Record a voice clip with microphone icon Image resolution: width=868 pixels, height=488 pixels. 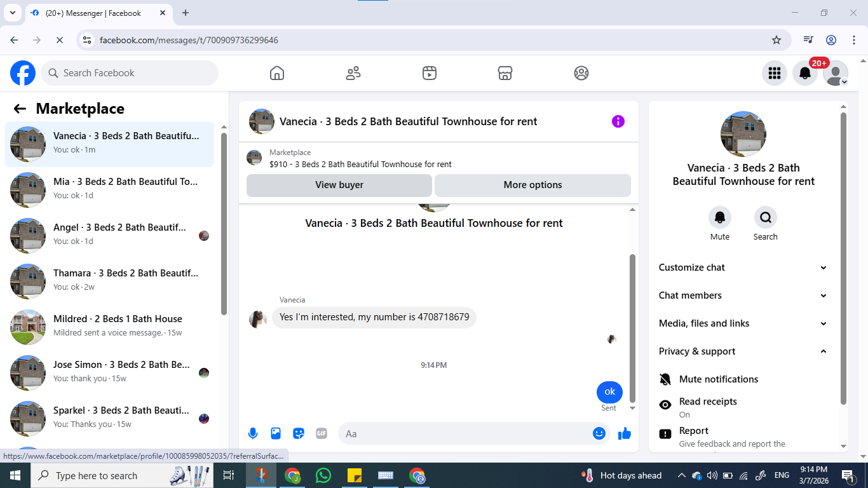(253, 433)
